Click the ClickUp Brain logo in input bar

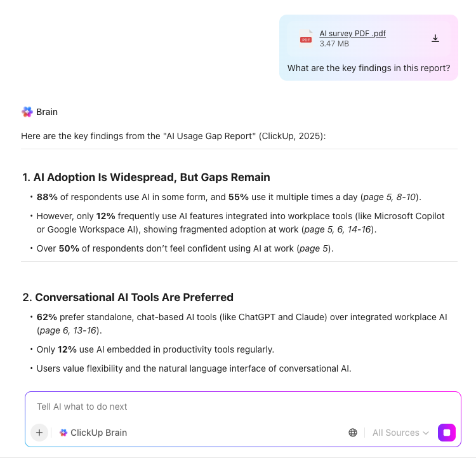(63, 433)
